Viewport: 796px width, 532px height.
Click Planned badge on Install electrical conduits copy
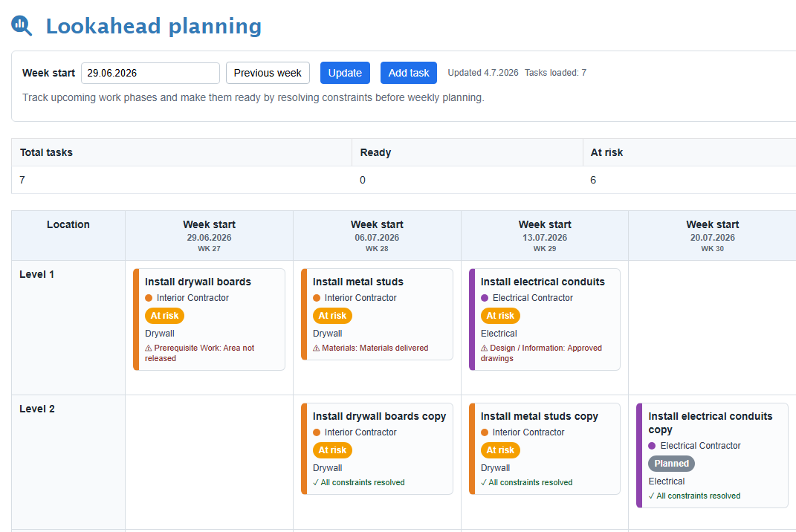(x=671, y=464)
